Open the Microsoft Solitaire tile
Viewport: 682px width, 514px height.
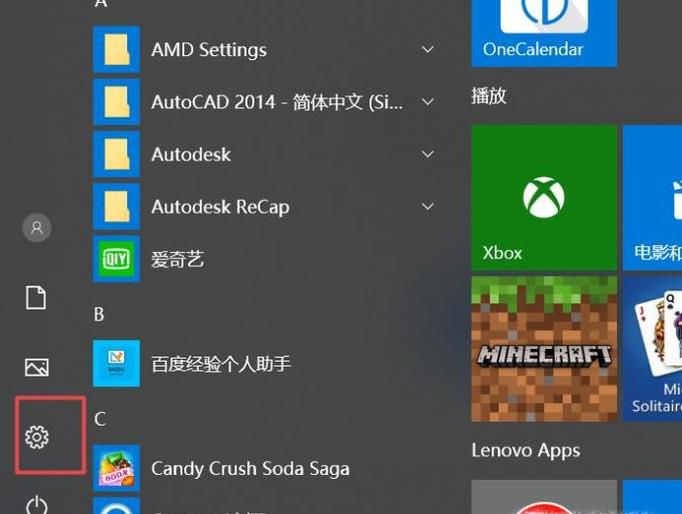[652, 349]
